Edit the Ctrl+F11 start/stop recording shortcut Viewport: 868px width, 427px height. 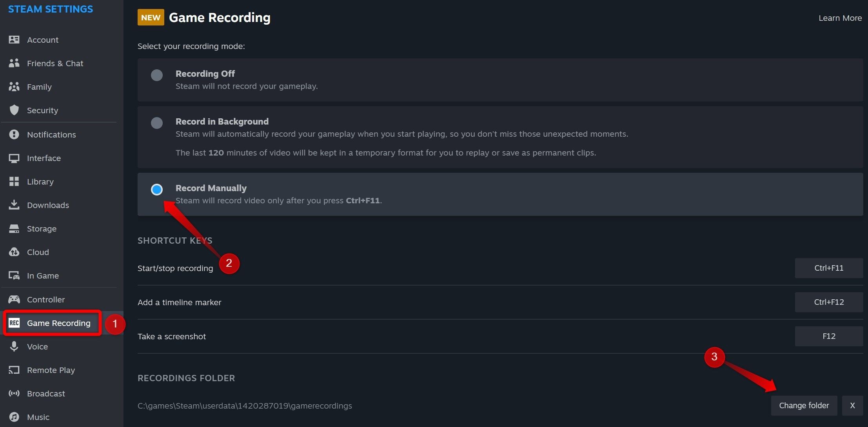click(x=829, y=268)
